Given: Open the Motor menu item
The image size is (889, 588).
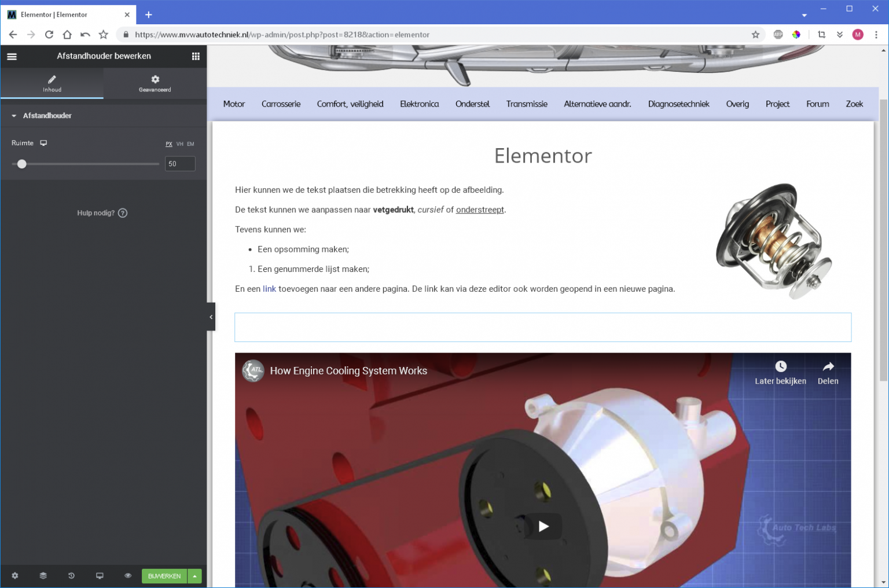Looking at the screenshot, I should pyautogui.click(x=234, y=104).
